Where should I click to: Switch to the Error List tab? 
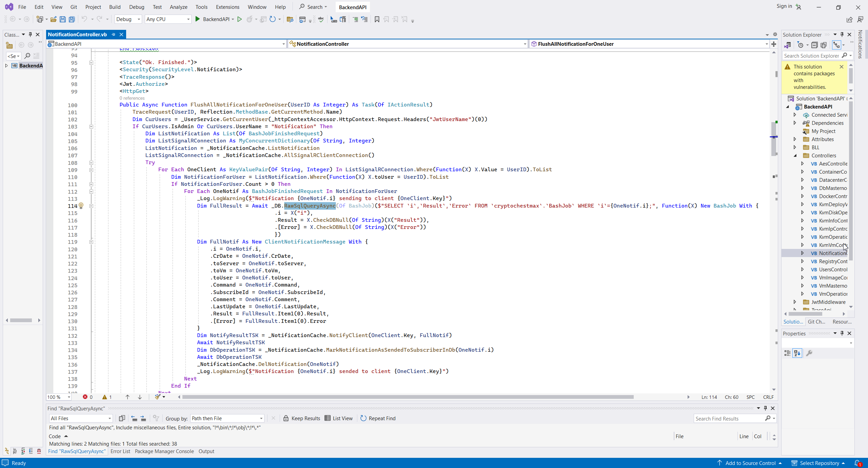click(120, 451)
